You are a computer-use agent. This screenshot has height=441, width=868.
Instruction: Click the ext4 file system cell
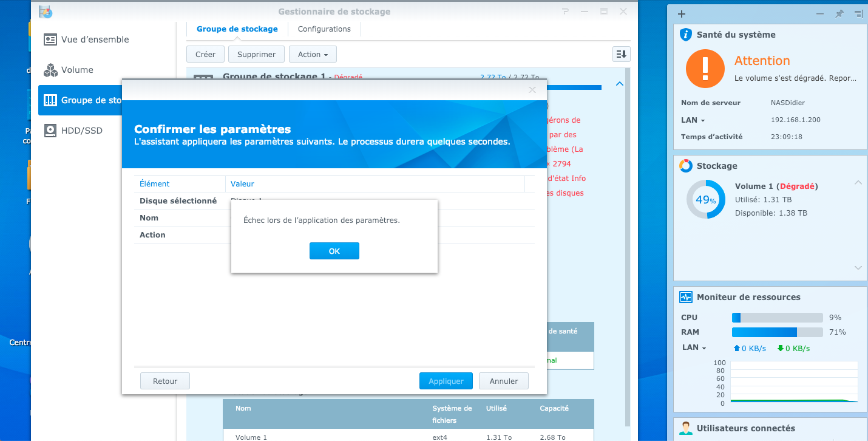441,437
